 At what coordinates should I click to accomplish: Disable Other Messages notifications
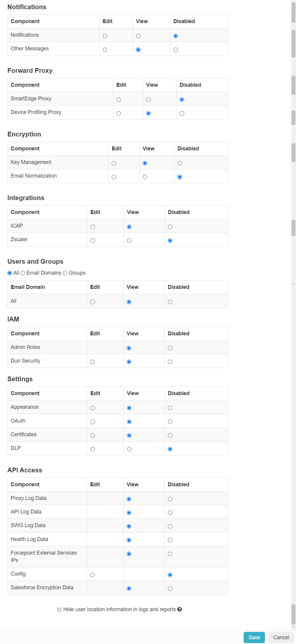point(176,49)
